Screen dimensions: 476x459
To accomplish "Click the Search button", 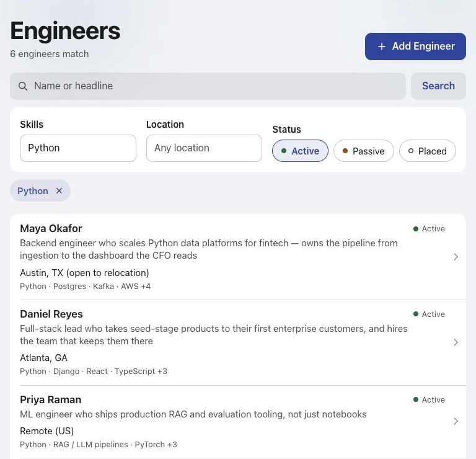I will coord(438,86).
